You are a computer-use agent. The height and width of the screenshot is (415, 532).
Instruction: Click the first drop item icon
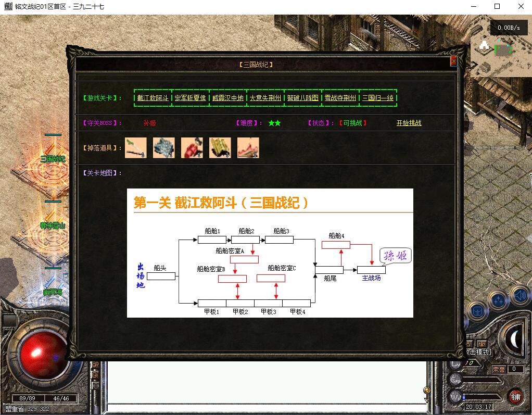pyautogui.click(x=136, y=148)
